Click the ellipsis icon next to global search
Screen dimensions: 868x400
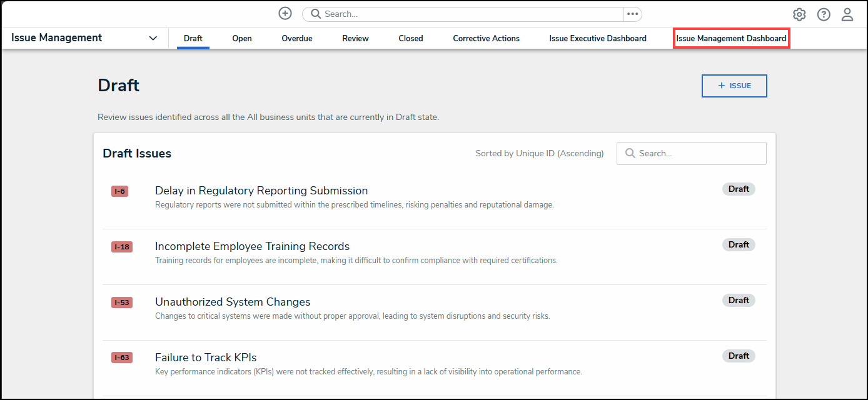click(633, 14)
